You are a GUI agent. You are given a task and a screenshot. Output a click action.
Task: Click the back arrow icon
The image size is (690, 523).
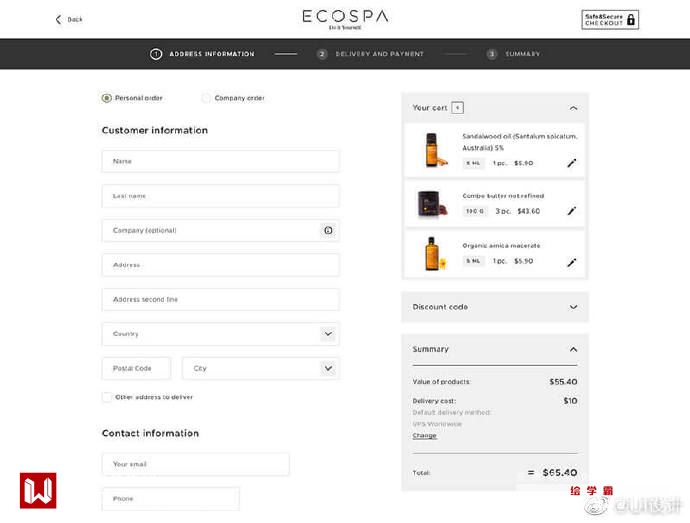58,19
